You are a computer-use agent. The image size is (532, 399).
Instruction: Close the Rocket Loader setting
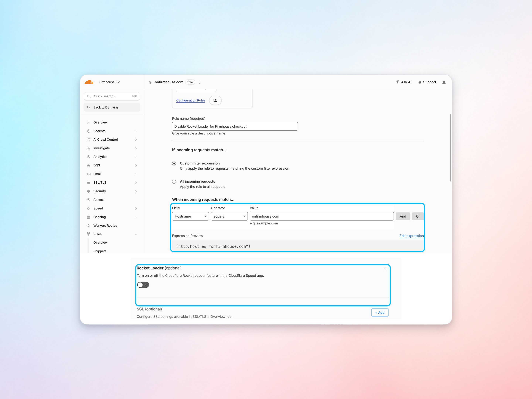[x=384, y=269]
